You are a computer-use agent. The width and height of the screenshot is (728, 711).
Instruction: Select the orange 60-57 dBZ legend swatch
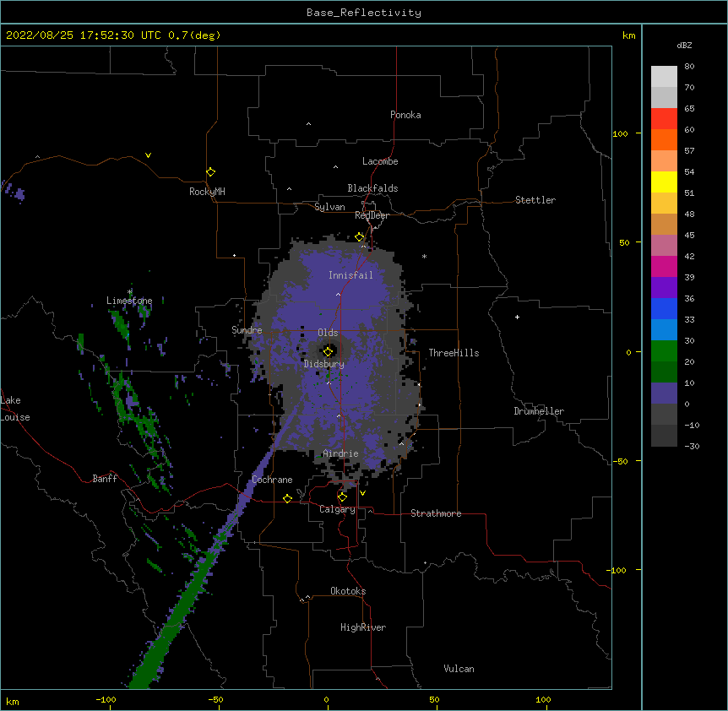664,140
